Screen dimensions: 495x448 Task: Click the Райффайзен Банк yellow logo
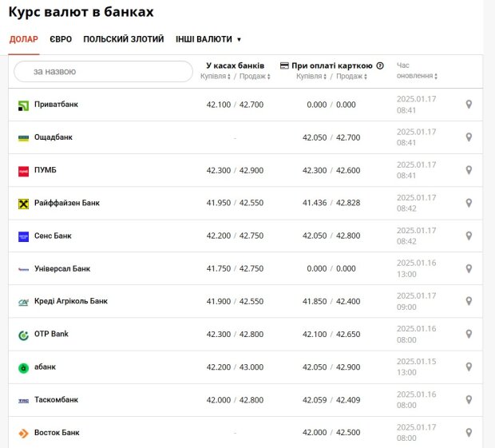(x=23, y=204)
